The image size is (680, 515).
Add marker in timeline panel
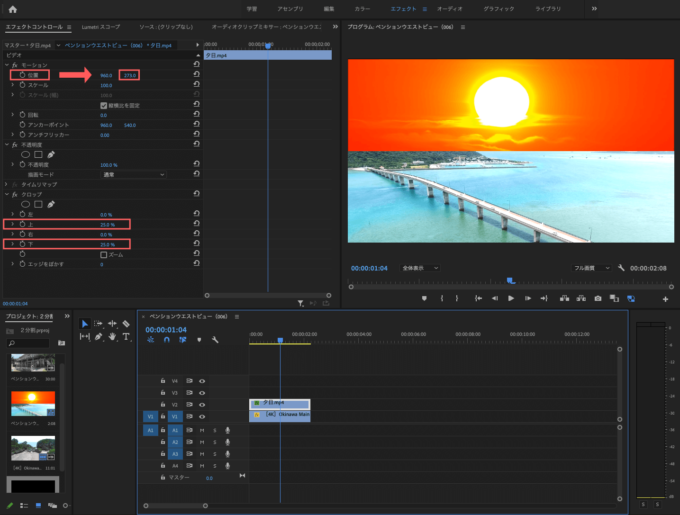(199, 340)
